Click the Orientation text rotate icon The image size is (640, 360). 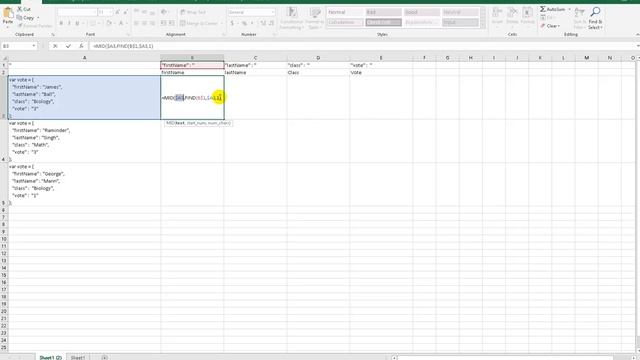tap(164, 12)
